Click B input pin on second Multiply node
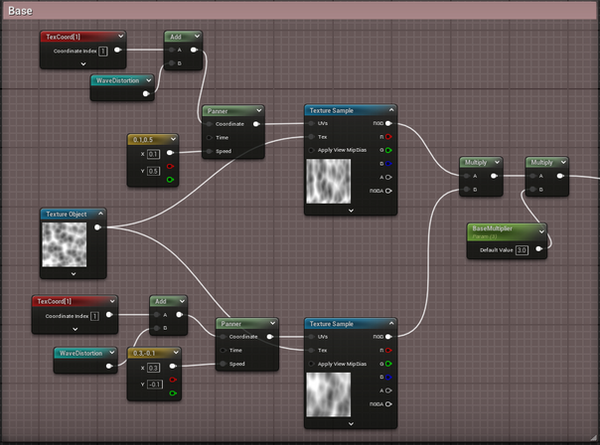Screen dimensions: 600x445 533,189
